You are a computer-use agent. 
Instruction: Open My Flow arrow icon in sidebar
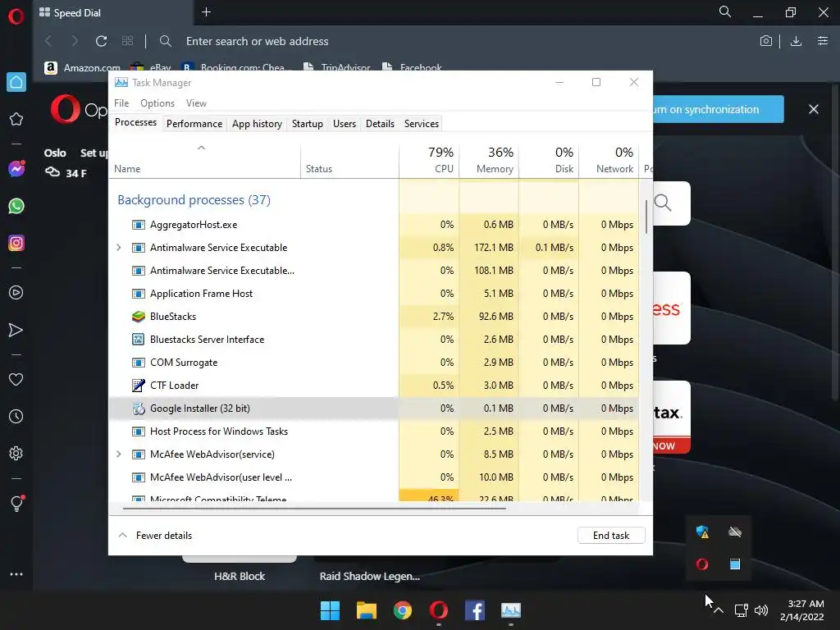16,330
